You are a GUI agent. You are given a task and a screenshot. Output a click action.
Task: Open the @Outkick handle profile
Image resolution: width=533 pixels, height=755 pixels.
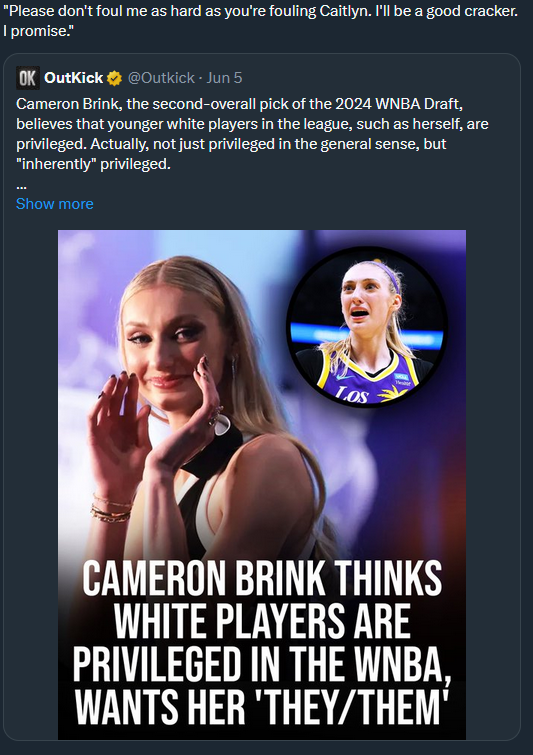pos(161,78)
